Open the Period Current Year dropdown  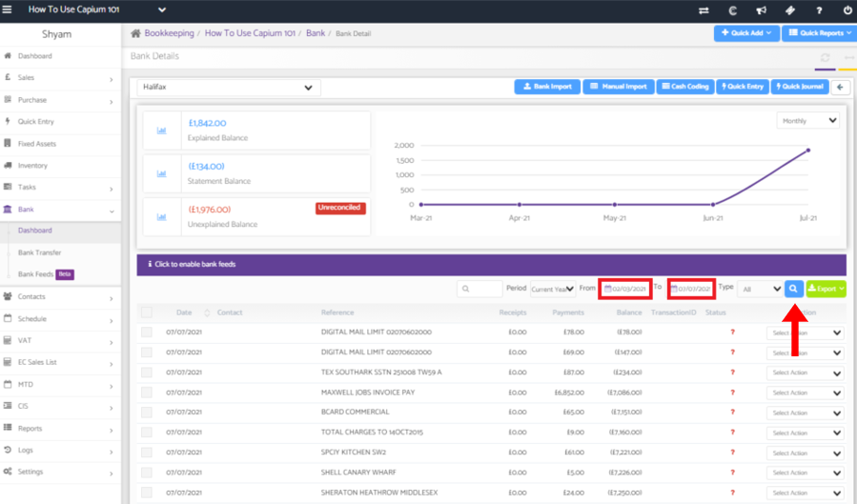pos(553,289)
